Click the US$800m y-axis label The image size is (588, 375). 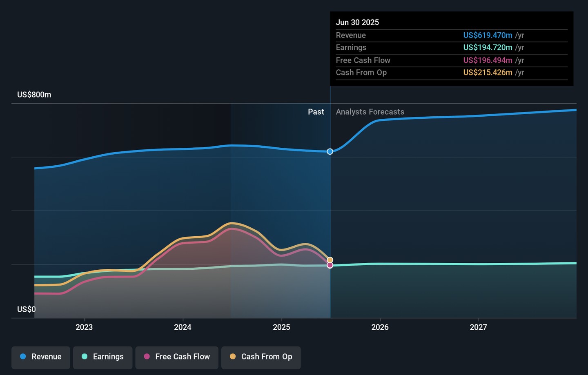click(34, 95)
